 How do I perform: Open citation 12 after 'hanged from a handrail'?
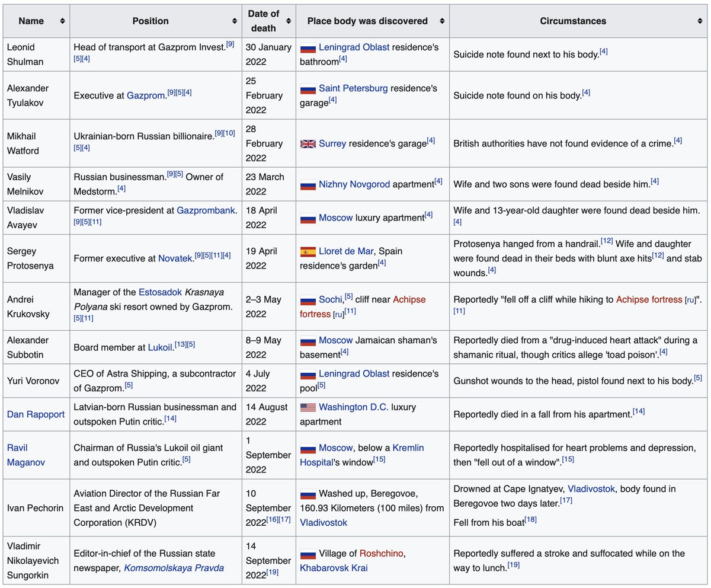[607, 241]
